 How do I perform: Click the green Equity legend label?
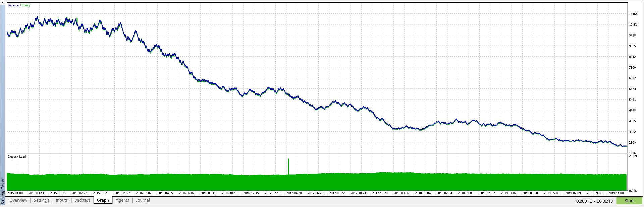(x=26, y=5)
